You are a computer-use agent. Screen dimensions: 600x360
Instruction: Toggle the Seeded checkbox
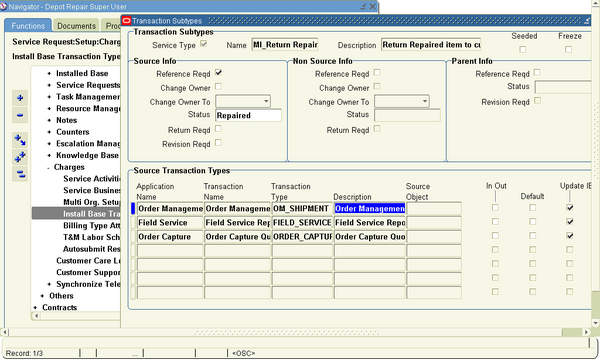(523, 50)
